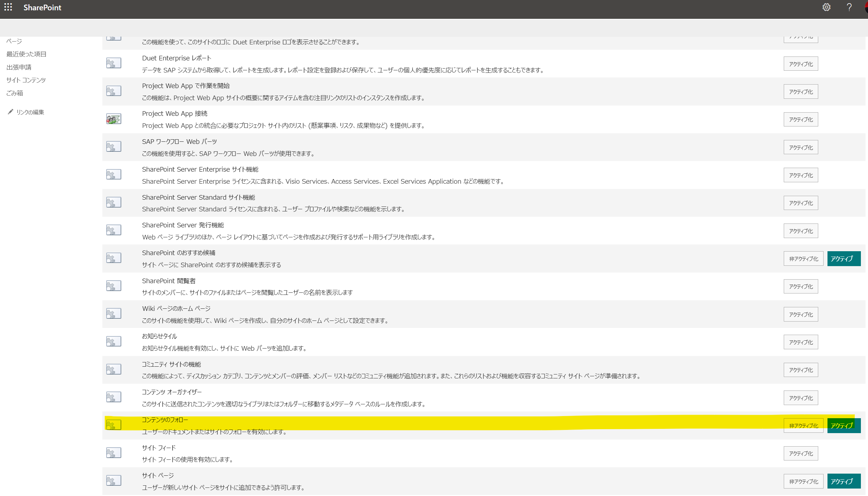Viewport: 868px width, 496px height.
Task: Activate the Wiki ページのホーム ページ feature
Action: pyautogui.click(x=800, y=314)
